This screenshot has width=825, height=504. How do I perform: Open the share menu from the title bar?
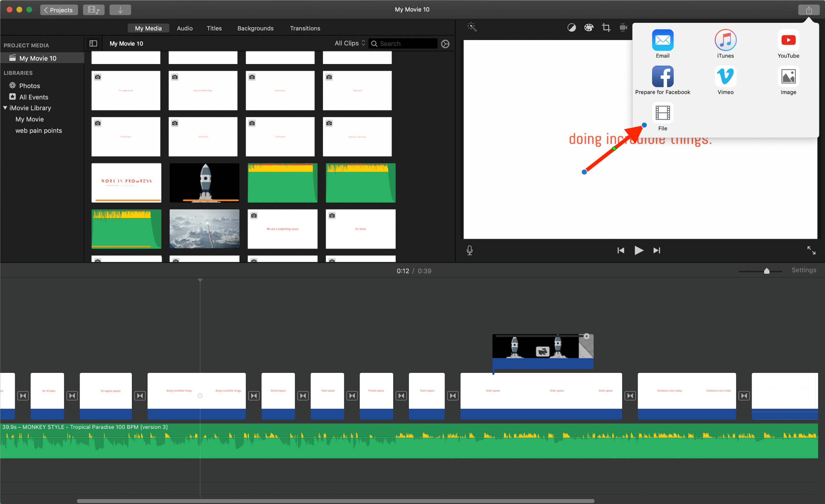coord(809,10)
